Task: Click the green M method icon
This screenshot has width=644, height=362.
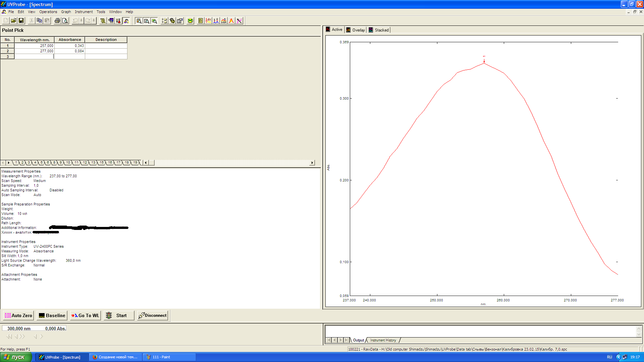Action: click(x=190, y=21)
